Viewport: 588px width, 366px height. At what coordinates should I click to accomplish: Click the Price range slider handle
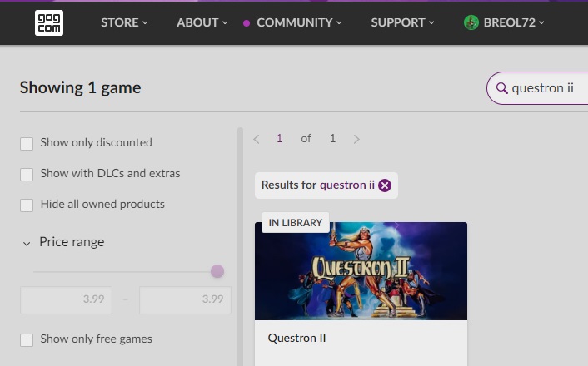pos(217,271)
